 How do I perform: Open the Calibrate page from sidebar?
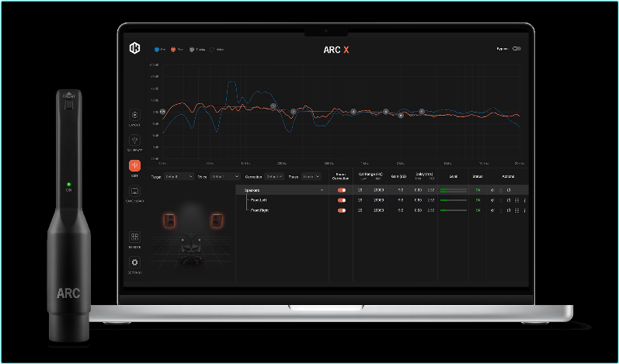tap(134, 140)
